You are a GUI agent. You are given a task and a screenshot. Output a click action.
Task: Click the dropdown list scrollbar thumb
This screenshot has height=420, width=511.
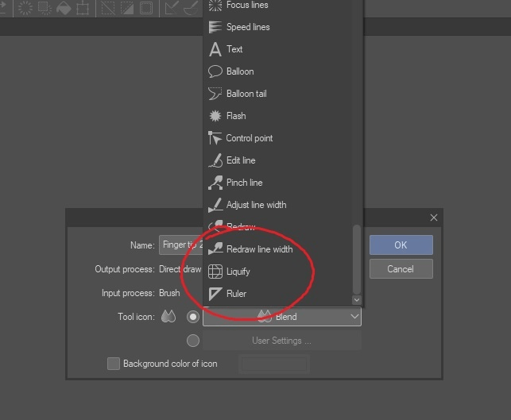(357, 259)
